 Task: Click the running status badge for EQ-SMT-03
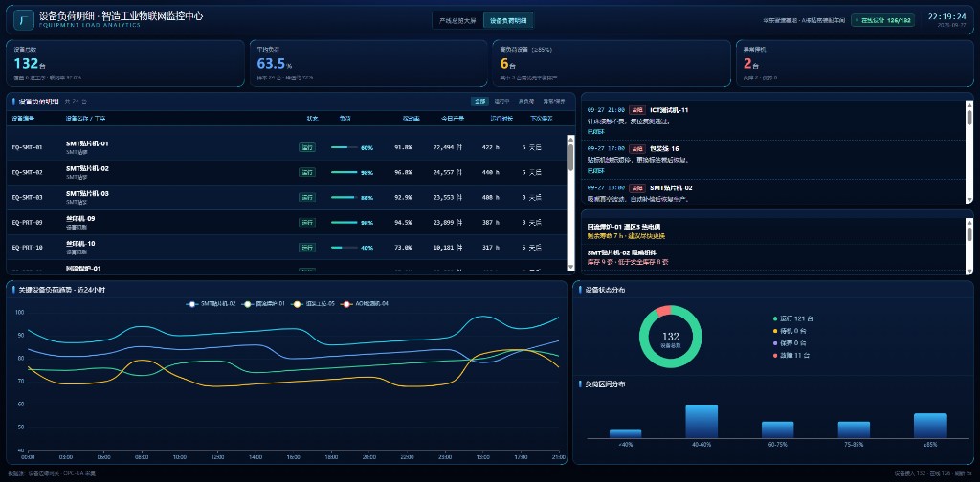pyautogui.click(x=307, y=197)
